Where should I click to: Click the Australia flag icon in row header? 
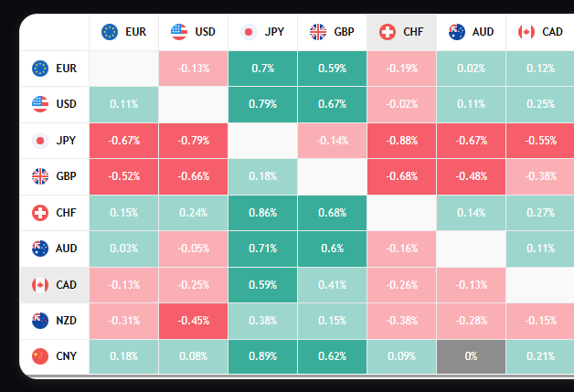[39, 249]
